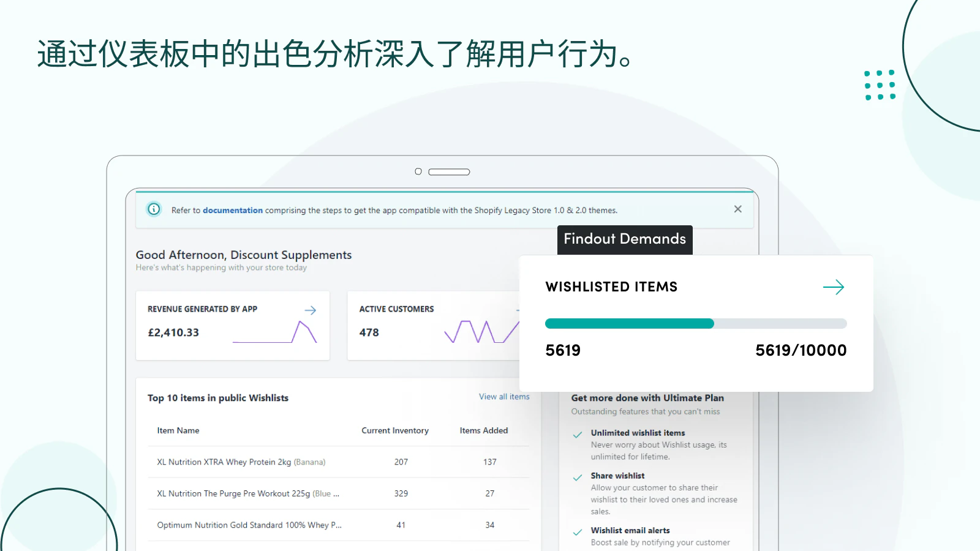Click items added value 137
The image size is (980, 551).
coord(490,462)
